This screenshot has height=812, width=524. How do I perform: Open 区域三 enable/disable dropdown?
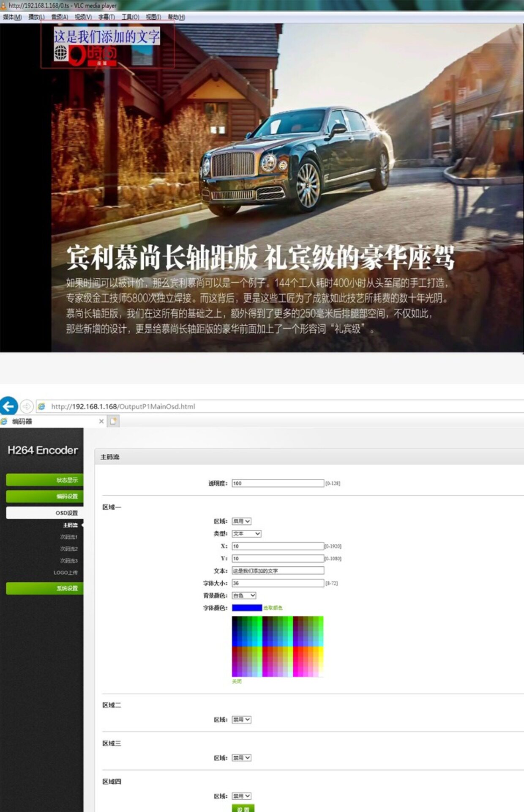(242, 757)
